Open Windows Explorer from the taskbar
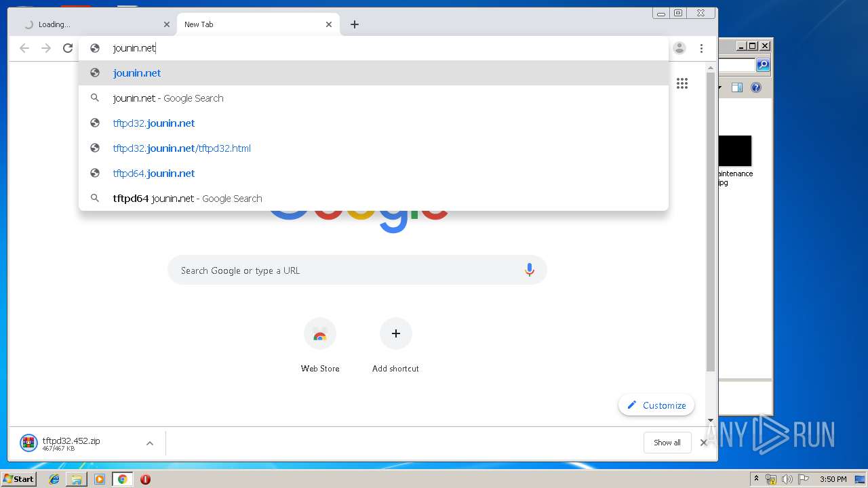Screen dimensions: 868x488 (77, 479)
